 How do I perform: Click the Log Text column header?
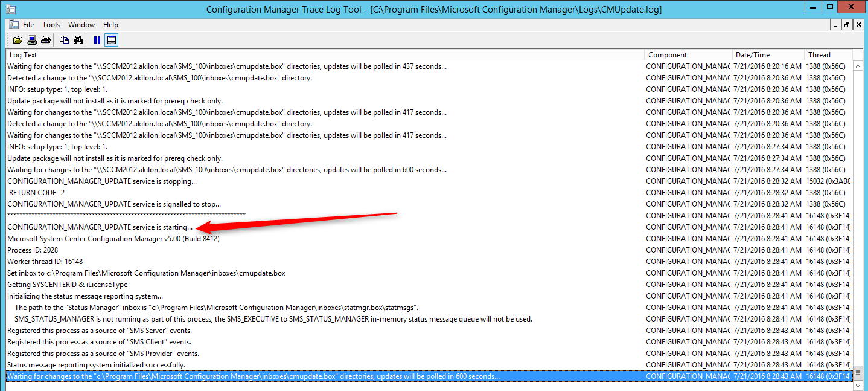point(325,54)
